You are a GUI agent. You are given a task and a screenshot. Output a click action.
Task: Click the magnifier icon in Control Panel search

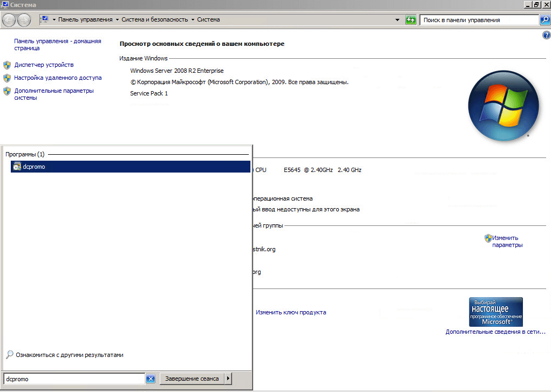pyautogui.click(x=545, y=20)
